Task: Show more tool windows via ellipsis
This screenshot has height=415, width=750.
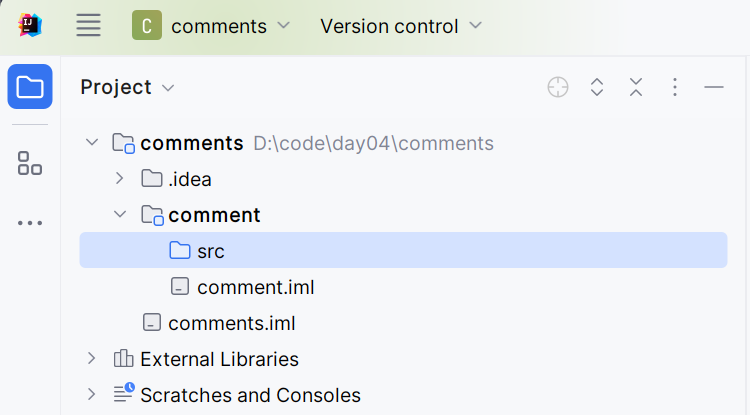Action: [30, 223]
